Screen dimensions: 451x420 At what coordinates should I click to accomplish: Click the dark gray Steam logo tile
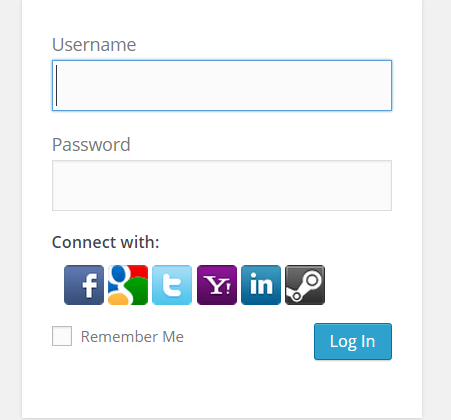tap(305, 285)
